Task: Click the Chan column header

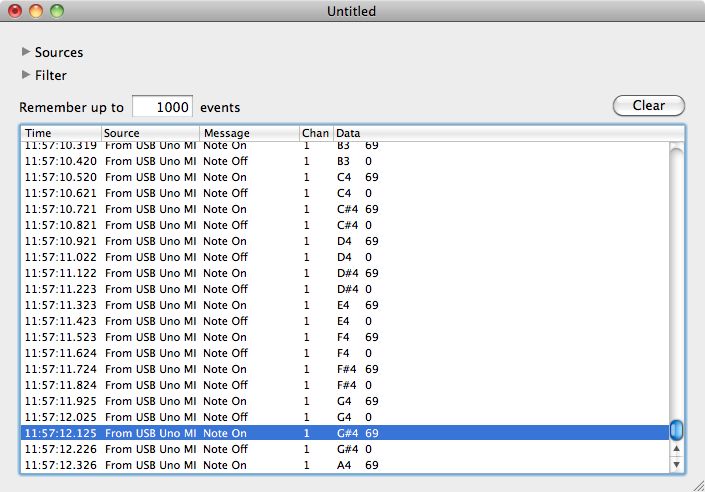Action: point(315,133)
